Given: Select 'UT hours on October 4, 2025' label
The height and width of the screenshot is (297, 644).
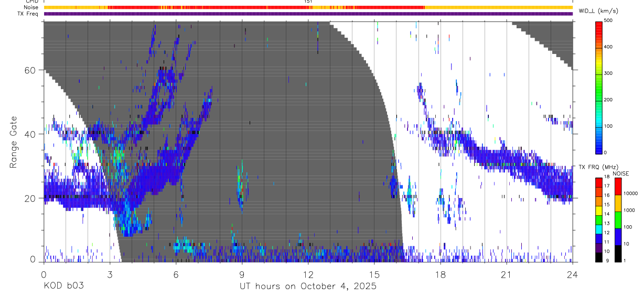Looking at the screenshot, I should click(x=308, y=287).
